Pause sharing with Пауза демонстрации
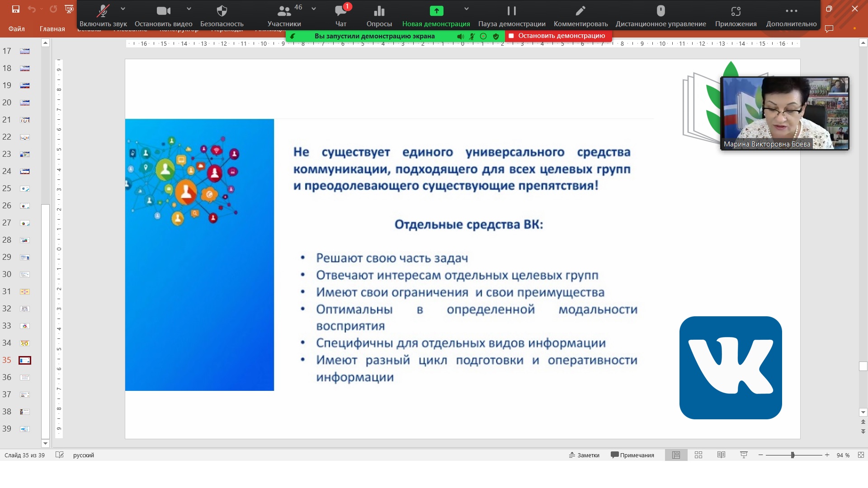 (512, 15)
